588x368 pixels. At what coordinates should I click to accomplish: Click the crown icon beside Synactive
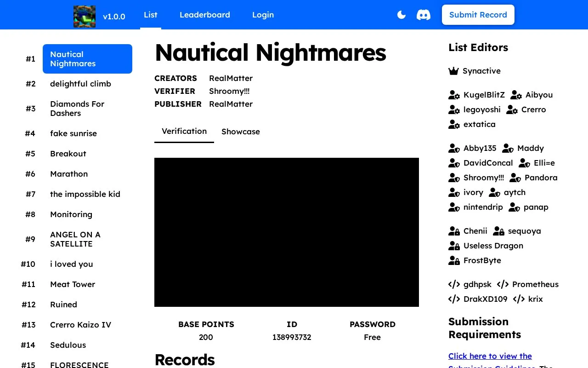click(454, 71)
